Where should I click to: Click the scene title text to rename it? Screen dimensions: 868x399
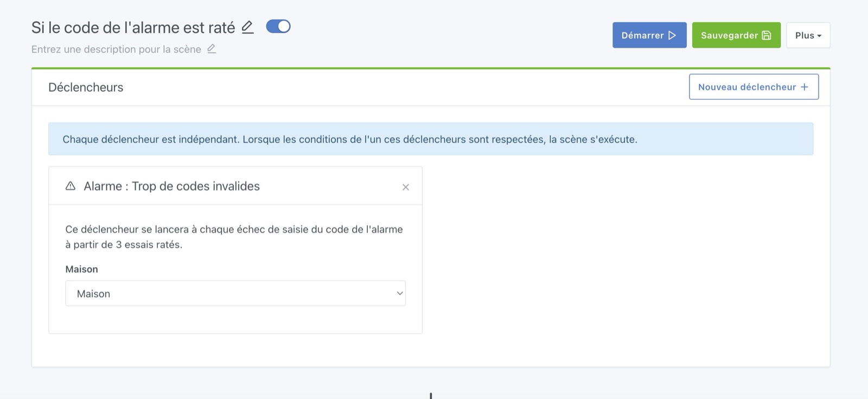pyautogui.click(x=133, y=28)
